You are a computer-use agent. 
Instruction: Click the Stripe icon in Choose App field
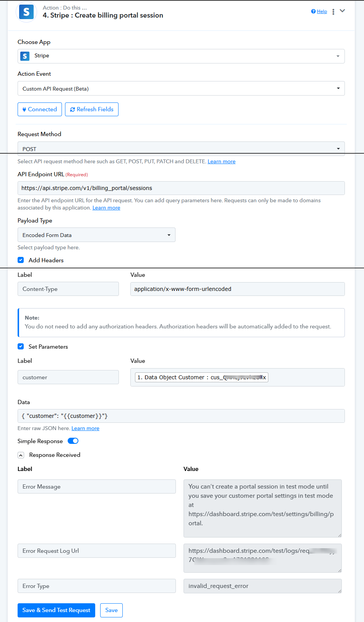[25, 56]
